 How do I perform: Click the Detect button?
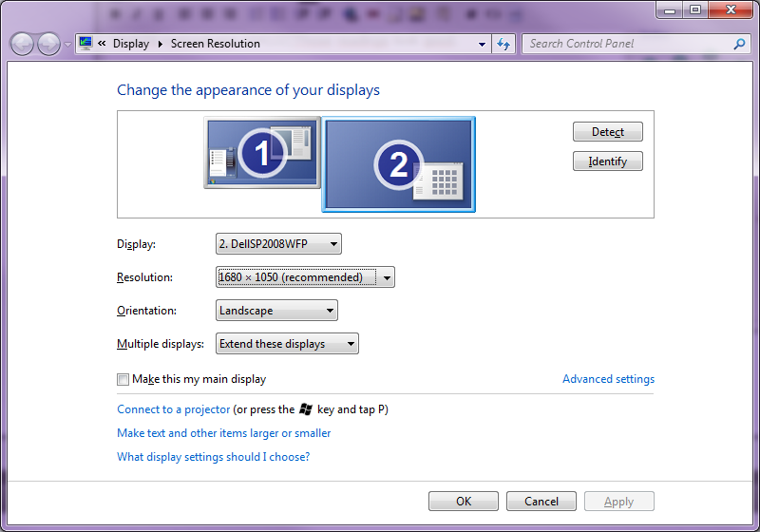[x=608, y=132]
